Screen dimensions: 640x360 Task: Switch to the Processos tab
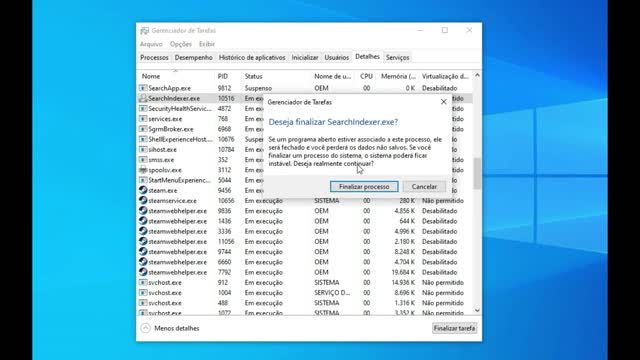[154, 58]
